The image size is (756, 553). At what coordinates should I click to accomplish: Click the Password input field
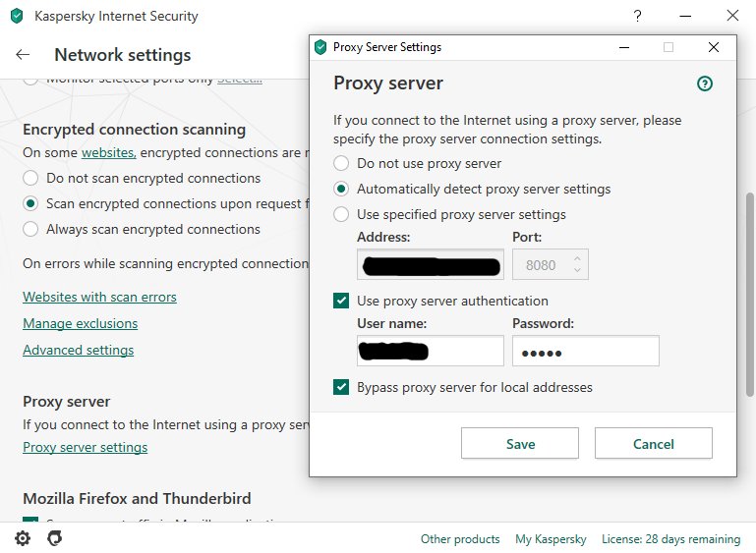pos(585,352)
